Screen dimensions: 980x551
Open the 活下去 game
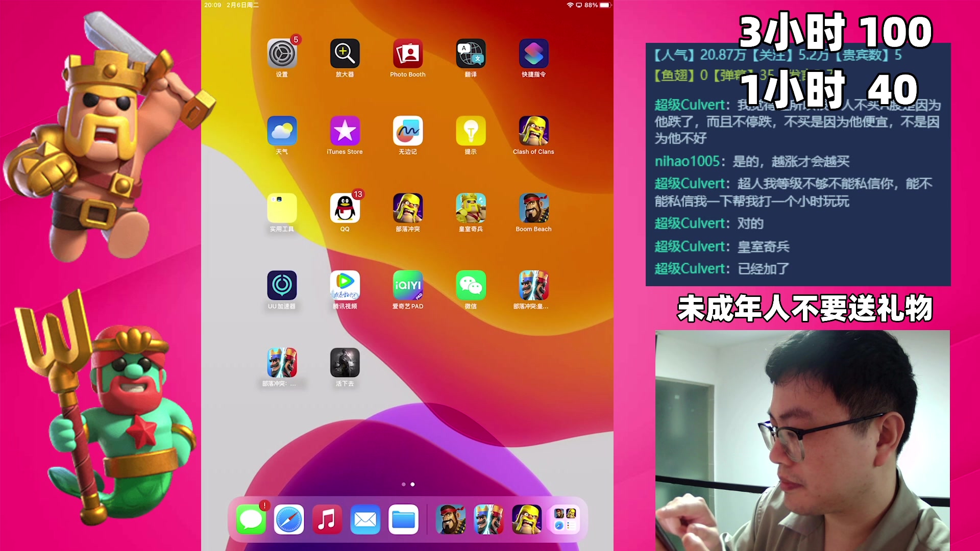click(345, 363)
